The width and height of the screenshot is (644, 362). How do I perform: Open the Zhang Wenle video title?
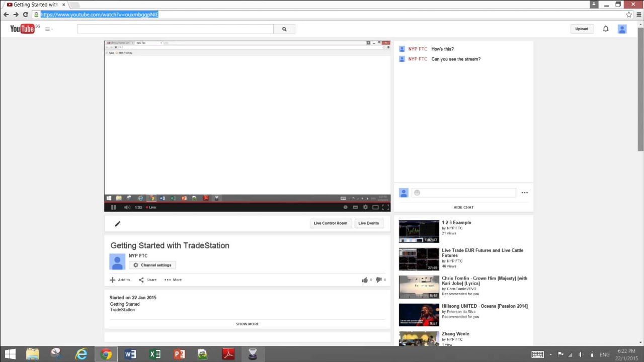pos(455,334)
